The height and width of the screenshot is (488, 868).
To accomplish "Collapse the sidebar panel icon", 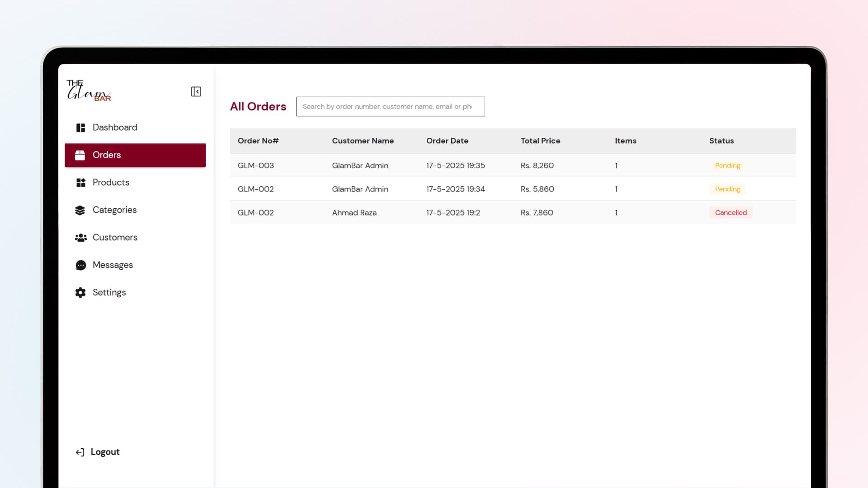I will point(196,92).
